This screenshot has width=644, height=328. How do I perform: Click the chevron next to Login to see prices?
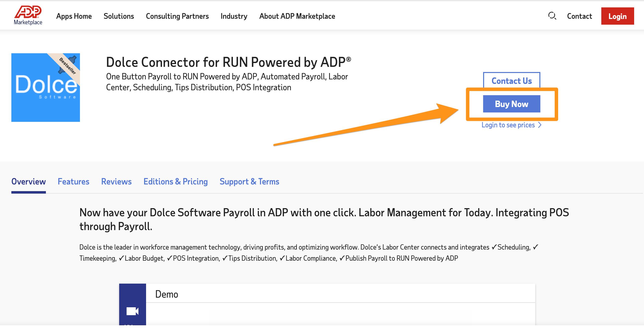point(540,125)
